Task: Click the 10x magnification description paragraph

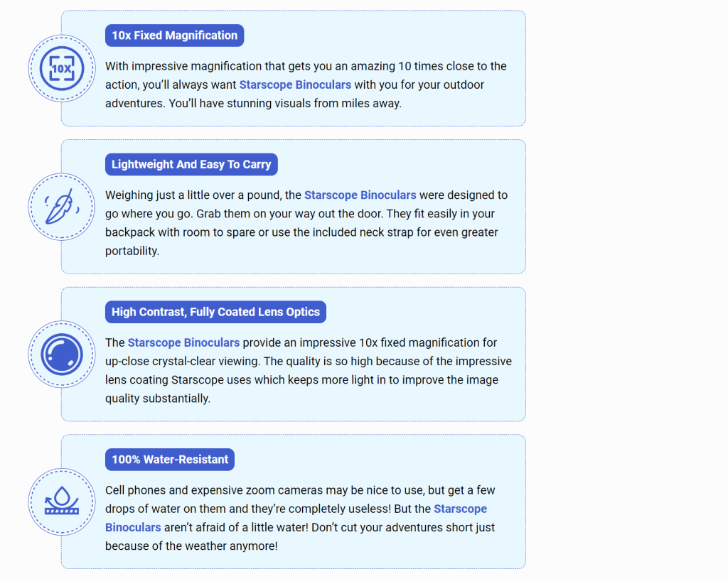Action: [306, 85]
